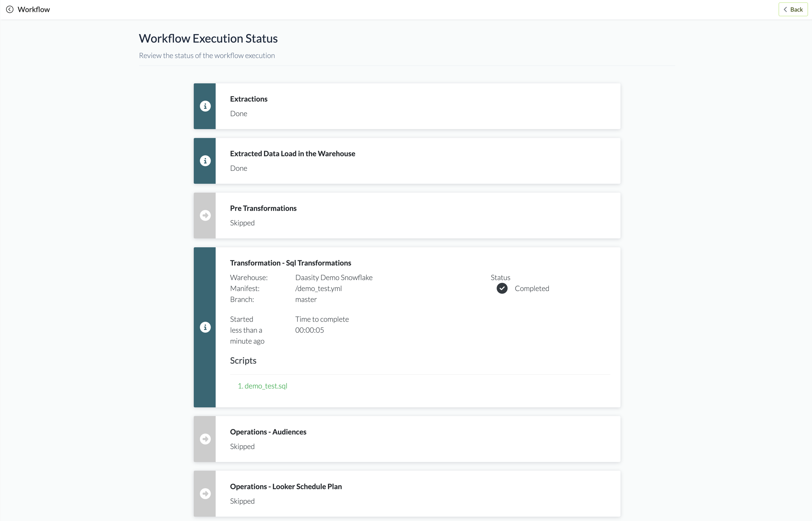
Task: Expand the Pre Transformations step card
Action: (418, 215)
